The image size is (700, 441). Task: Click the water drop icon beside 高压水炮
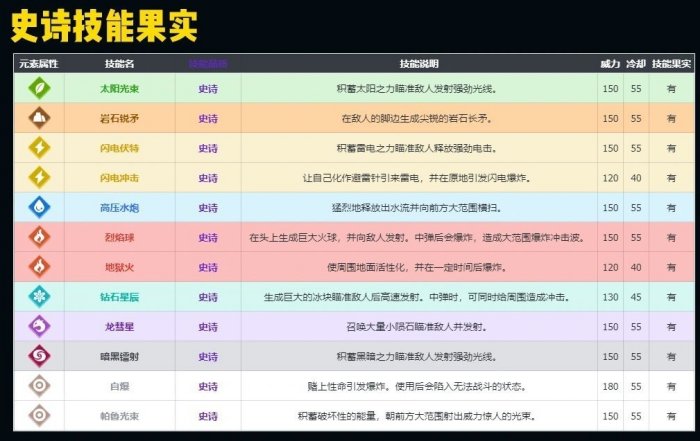(x=38, y=208)
